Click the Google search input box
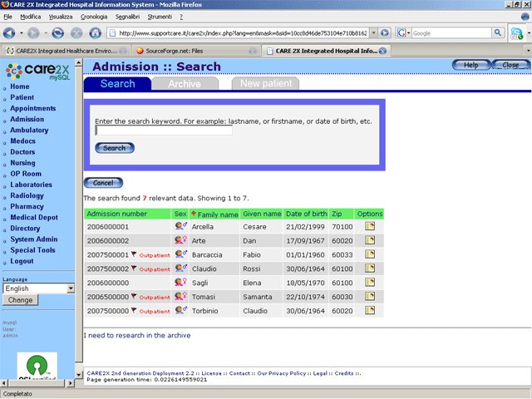The height and width of the screenshot is (399, 532). (x=451, y=33)
